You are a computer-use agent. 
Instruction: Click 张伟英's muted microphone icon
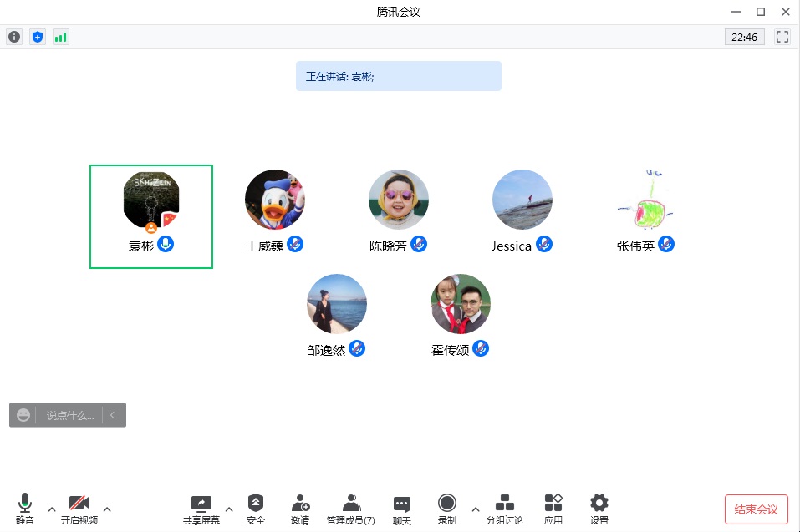pyautogui.click(x=666, y=244)
